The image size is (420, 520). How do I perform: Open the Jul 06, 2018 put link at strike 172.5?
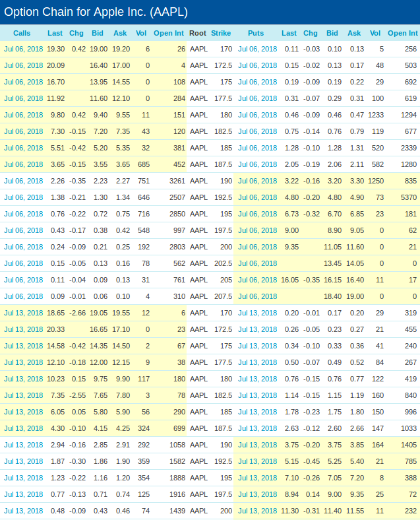click(x=257, y=66)
